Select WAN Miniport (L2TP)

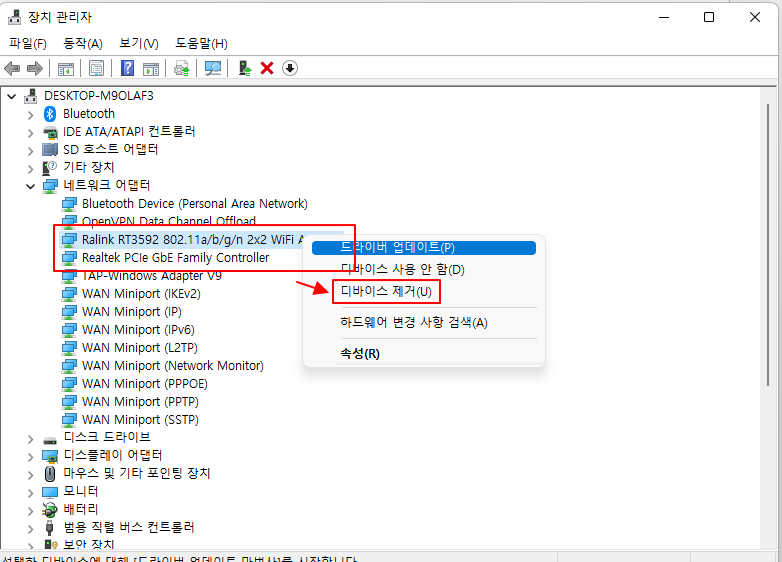[x=140, y=348]
